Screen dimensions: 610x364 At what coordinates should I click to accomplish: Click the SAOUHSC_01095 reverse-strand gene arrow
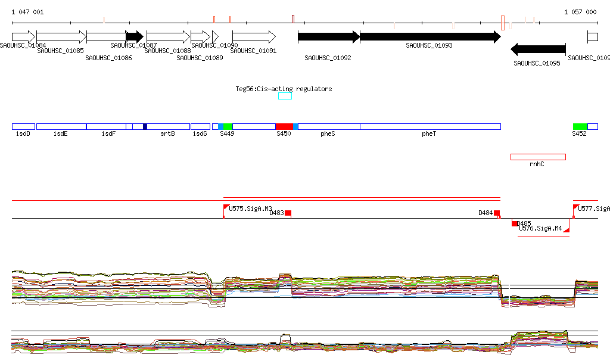click(538, 49)
